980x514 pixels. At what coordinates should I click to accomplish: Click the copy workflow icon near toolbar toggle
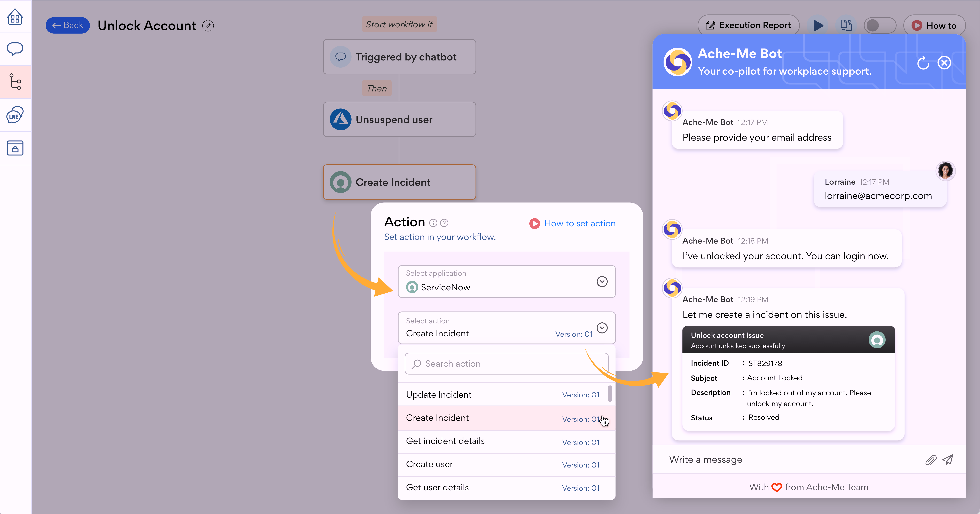[x=846, y=25]
